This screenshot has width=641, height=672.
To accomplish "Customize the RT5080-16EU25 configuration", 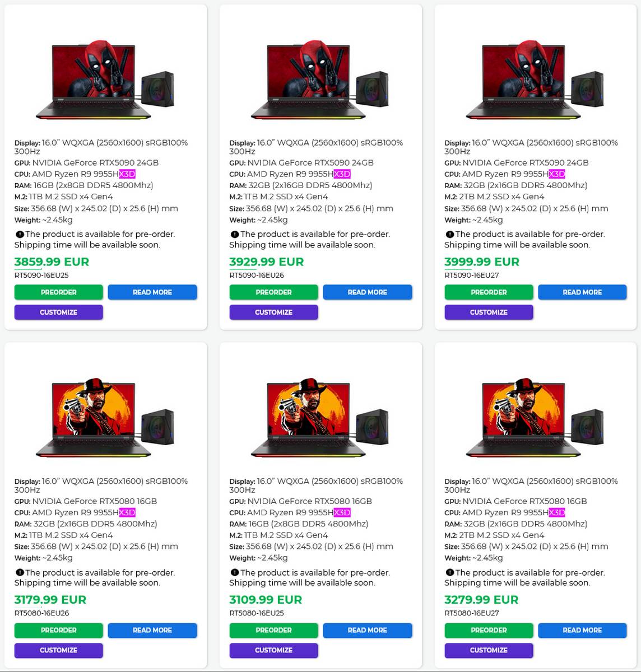I will tap(273, 650).
